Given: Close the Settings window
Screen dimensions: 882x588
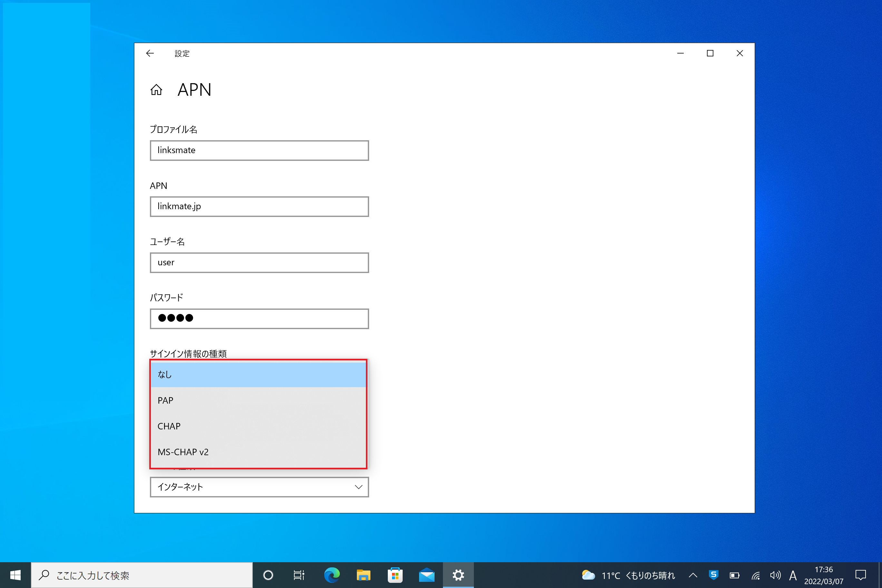Looking at the screenshot, I should (740, 53).
